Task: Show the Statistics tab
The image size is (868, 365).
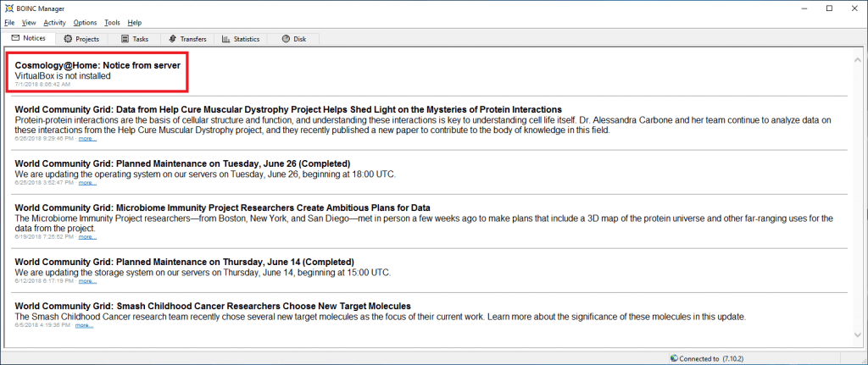Action: pyautogui.click(x=240, y=39)
